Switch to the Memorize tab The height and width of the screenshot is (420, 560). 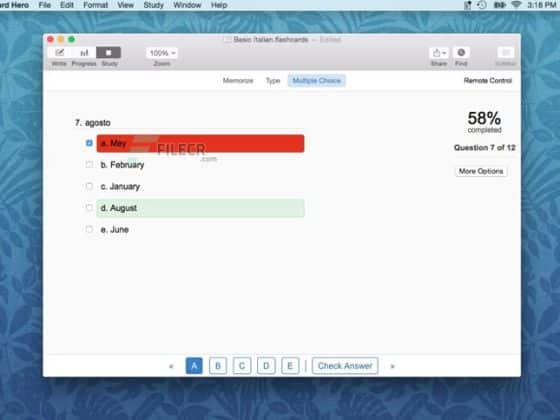[238, 81]
